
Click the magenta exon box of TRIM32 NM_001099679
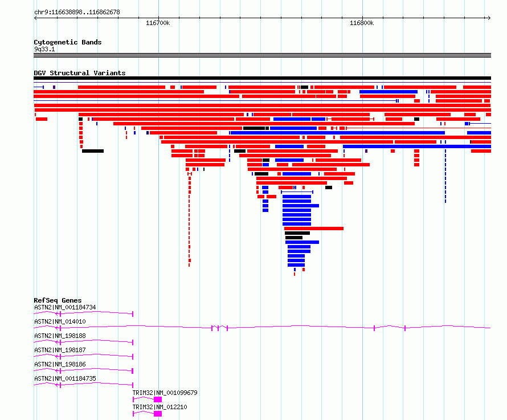[x=158, y=399]
